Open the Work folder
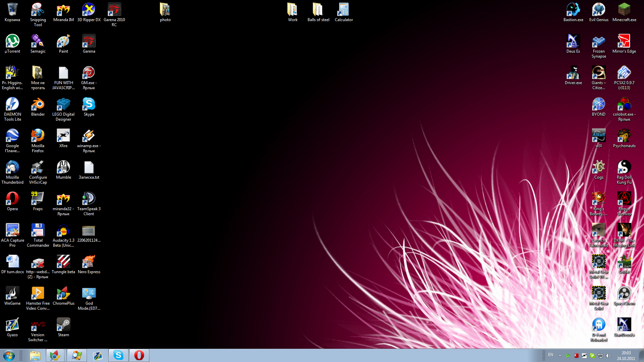Viewport: 644px width, 362px height. tap(293, 10)
